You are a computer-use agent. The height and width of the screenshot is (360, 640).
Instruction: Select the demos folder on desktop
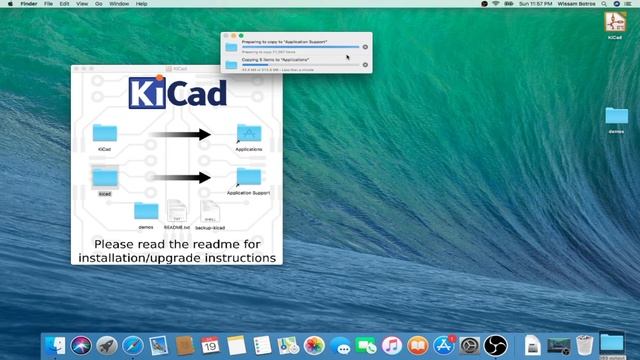(x=616, y=116)
